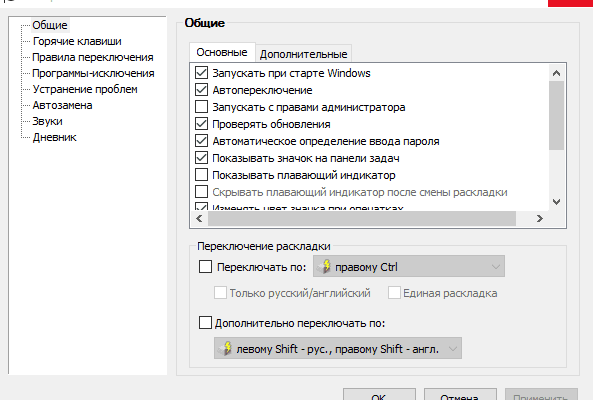Disable 'Автопереключение' checkbox

click(x=201, y=90)
